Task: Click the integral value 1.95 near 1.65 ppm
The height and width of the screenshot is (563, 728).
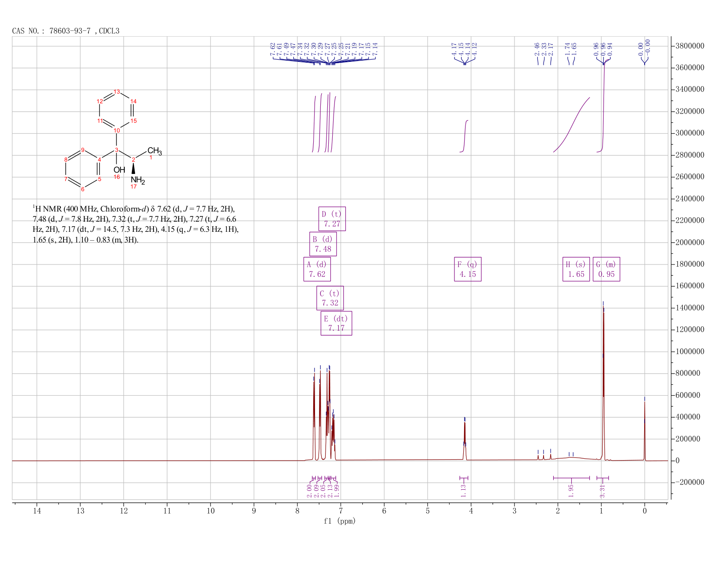Action: point(571,490)
